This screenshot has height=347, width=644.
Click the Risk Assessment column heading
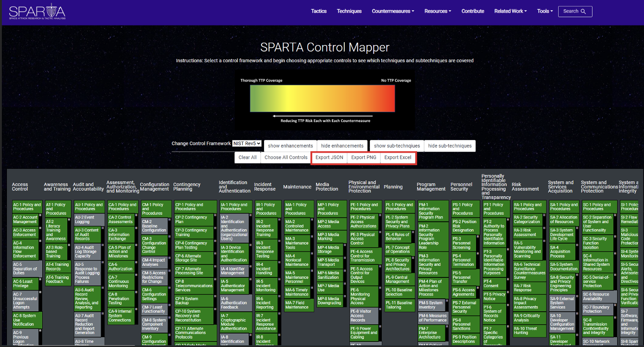coord(525,186)
